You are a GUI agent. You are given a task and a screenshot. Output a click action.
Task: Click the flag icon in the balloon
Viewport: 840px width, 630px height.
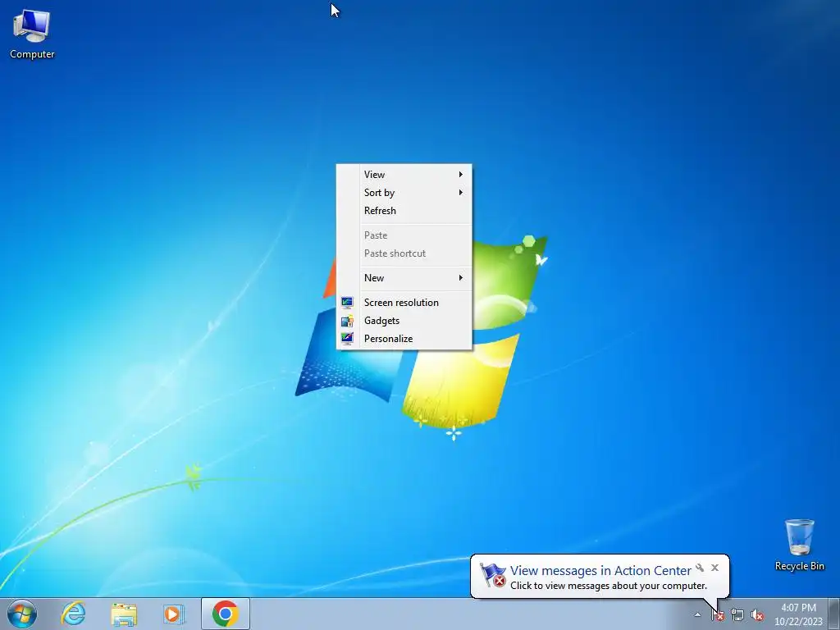coord(492,575)
